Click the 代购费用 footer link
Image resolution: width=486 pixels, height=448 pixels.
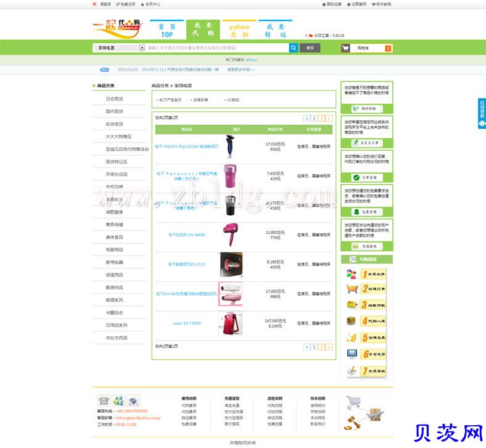tap(189, 405)
